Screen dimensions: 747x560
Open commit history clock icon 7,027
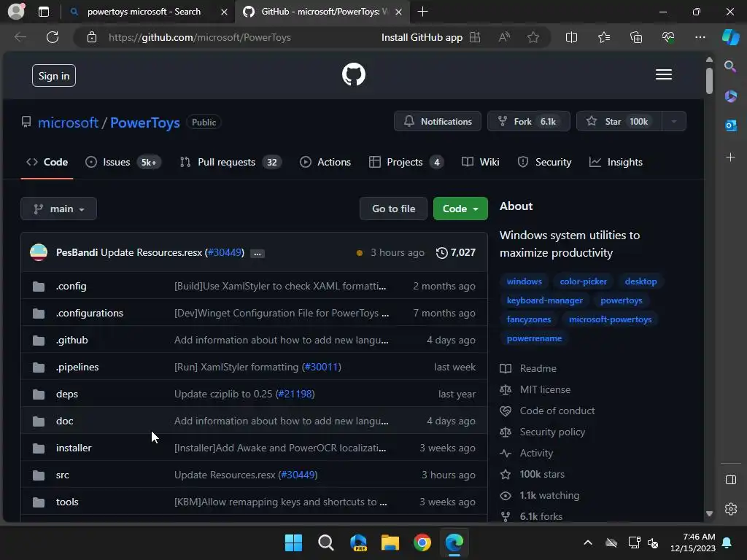tap(455, 252)
